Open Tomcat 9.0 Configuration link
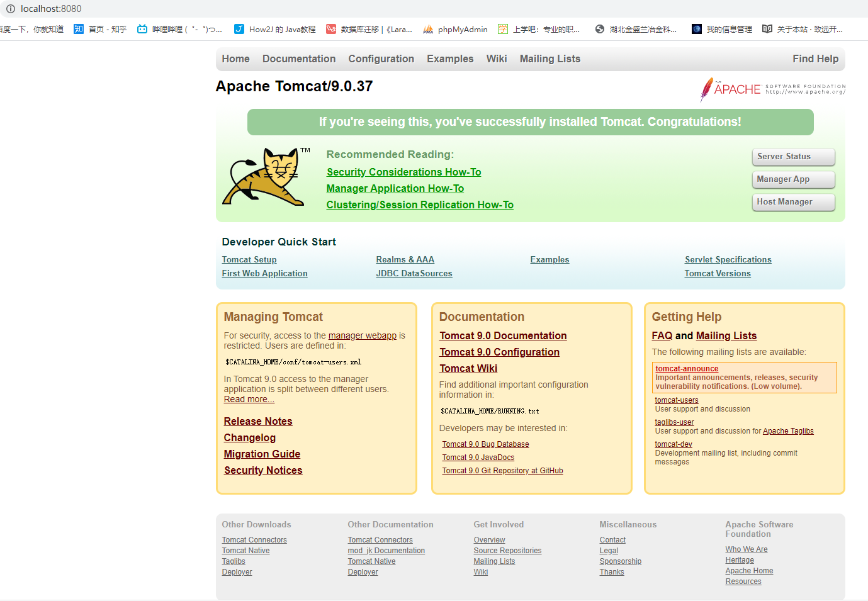 pyautogui.click(x=499, y=352)
